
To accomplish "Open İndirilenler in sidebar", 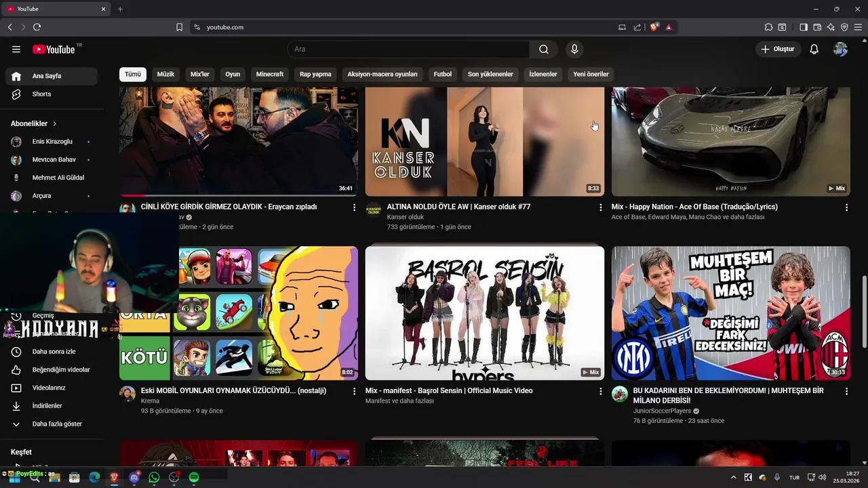I will click(53, 406).
